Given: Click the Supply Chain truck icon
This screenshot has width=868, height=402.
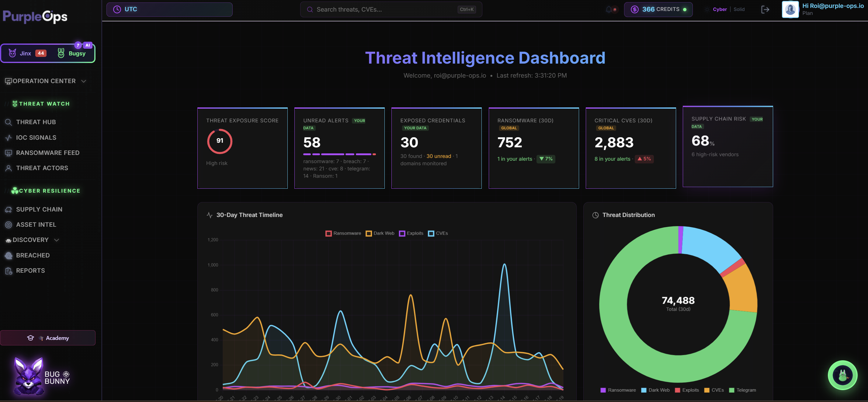Looking at the screenshot, I should (9, 209).
